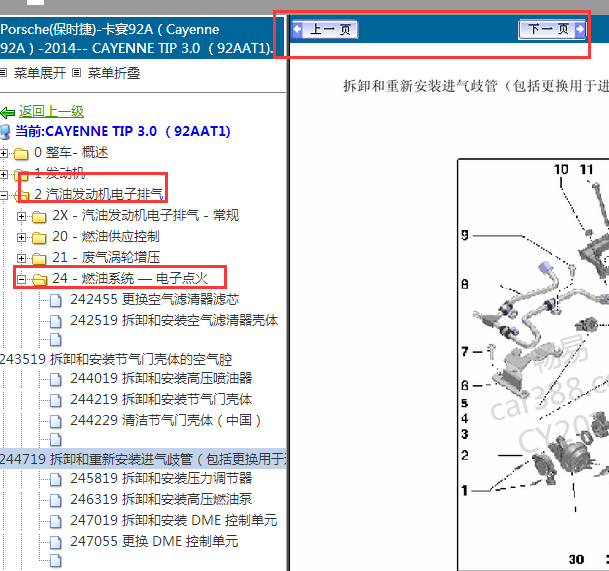Screen dimensions: 609x571
Task: Click document icon of 246319 拆卸和安装高压燃油泵
Action: click(56, 500)
